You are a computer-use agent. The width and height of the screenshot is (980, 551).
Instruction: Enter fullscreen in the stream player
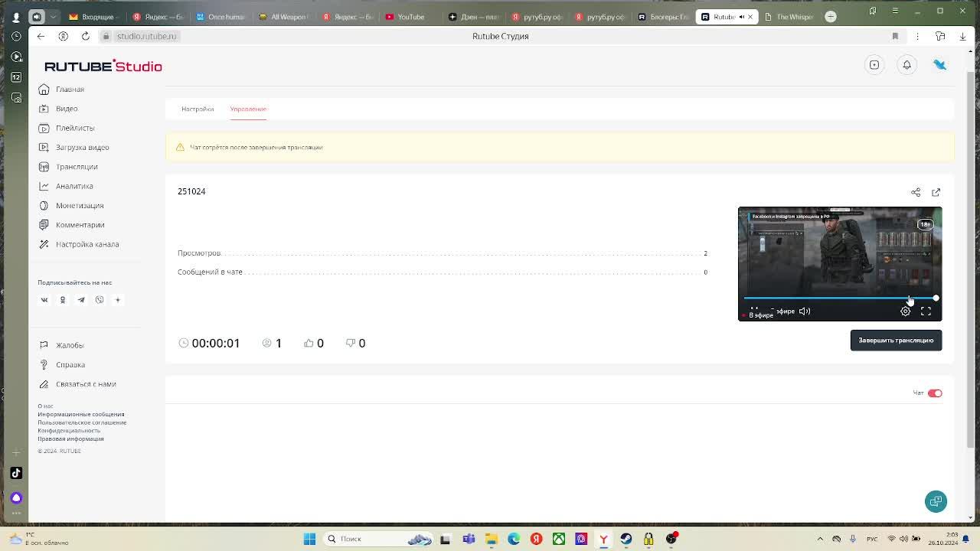926,311
